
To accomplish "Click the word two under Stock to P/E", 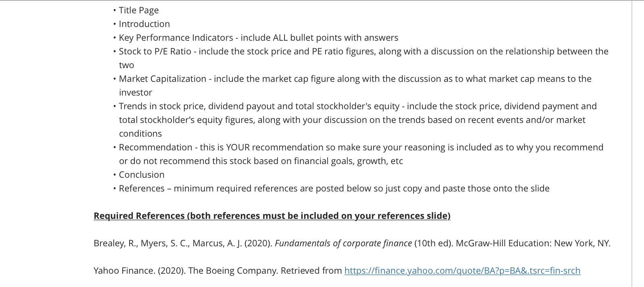I will point(126,65).
